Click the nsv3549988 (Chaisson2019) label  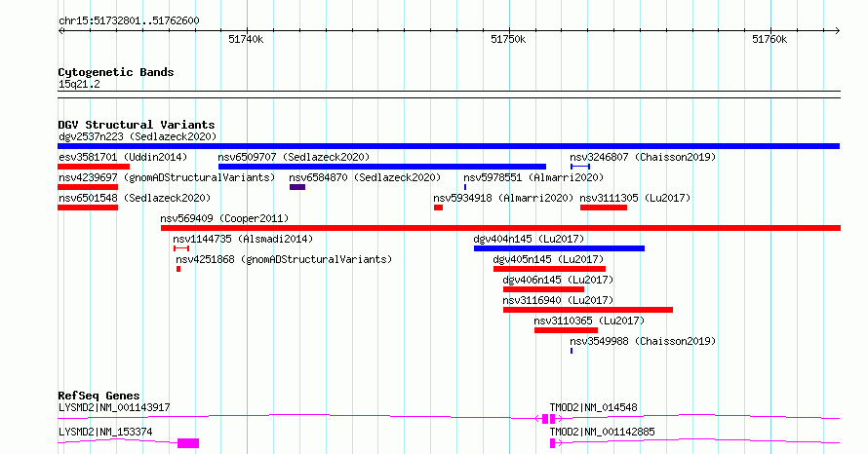point(643,341)
